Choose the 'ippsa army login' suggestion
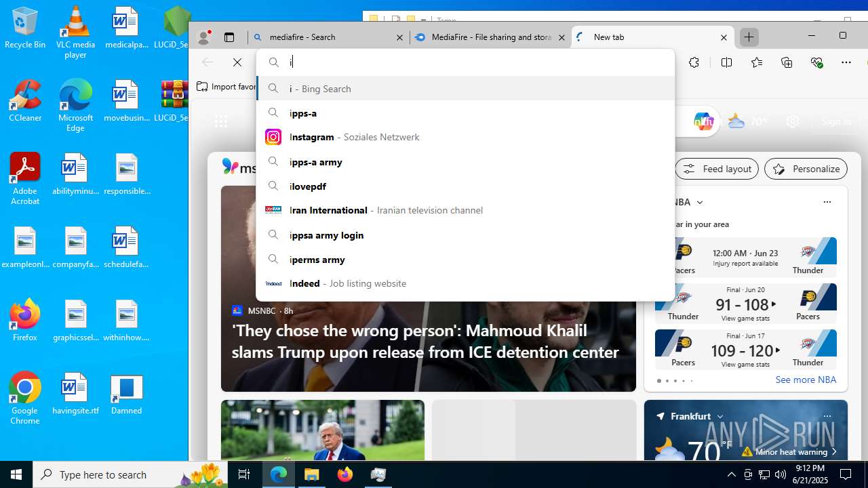868x488 pixels. point(465,235)
